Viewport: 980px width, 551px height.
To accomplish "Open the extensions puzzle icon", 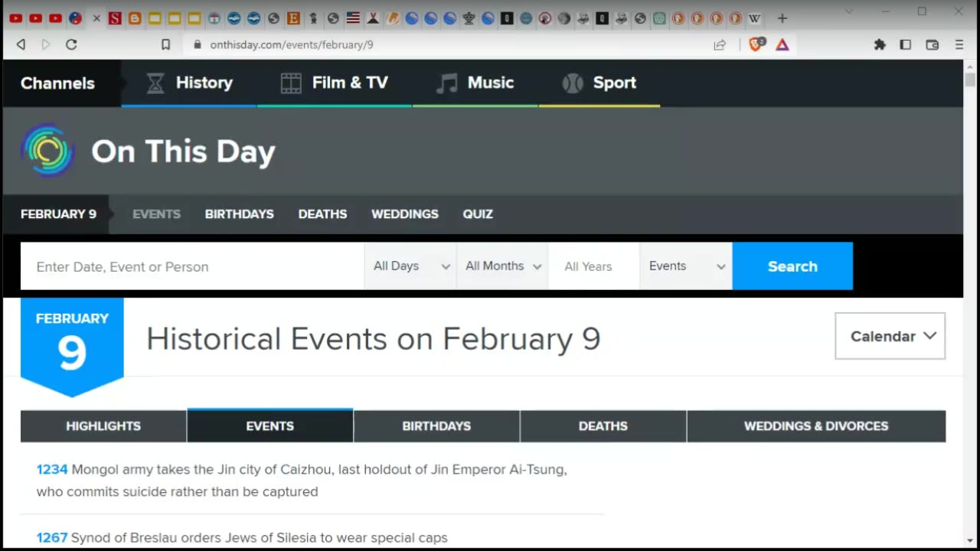I will (x=880, y=45).
